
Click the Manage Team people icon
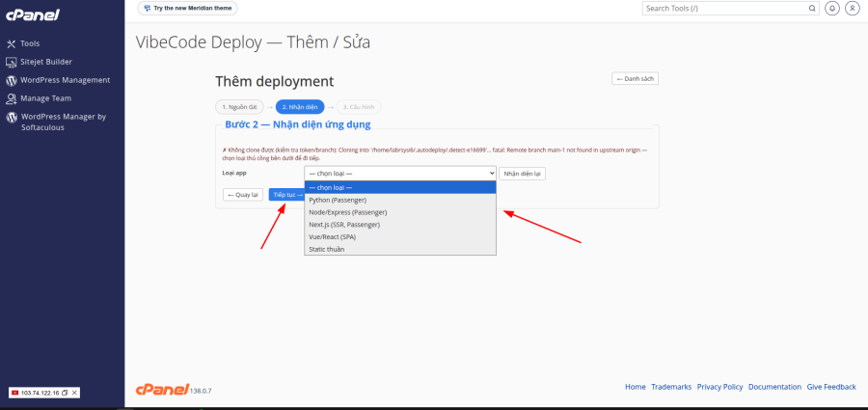coord(11,98)
